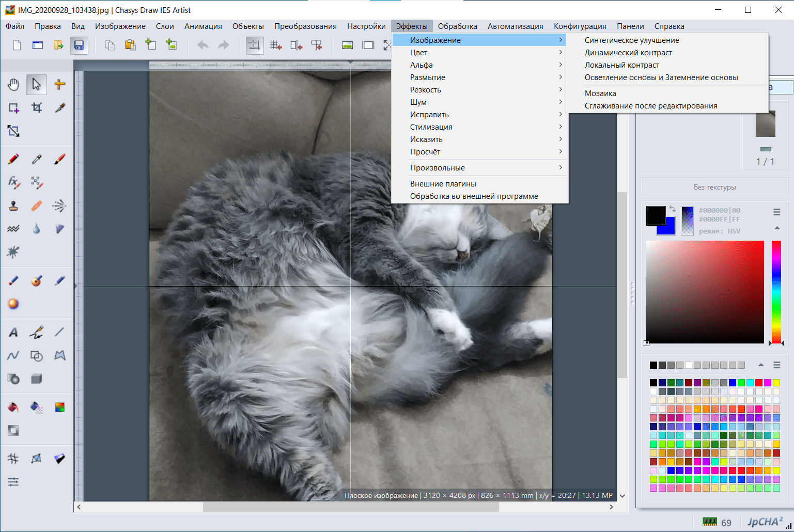Click the black foreground color swatch
This screenshot has width=794, height=532.
[x=656, y=215]
